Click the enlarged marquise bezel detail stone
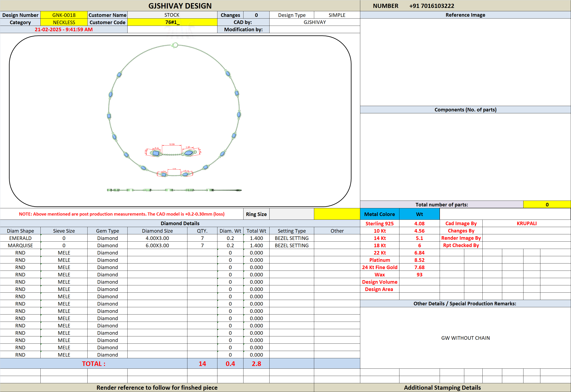 188,153
